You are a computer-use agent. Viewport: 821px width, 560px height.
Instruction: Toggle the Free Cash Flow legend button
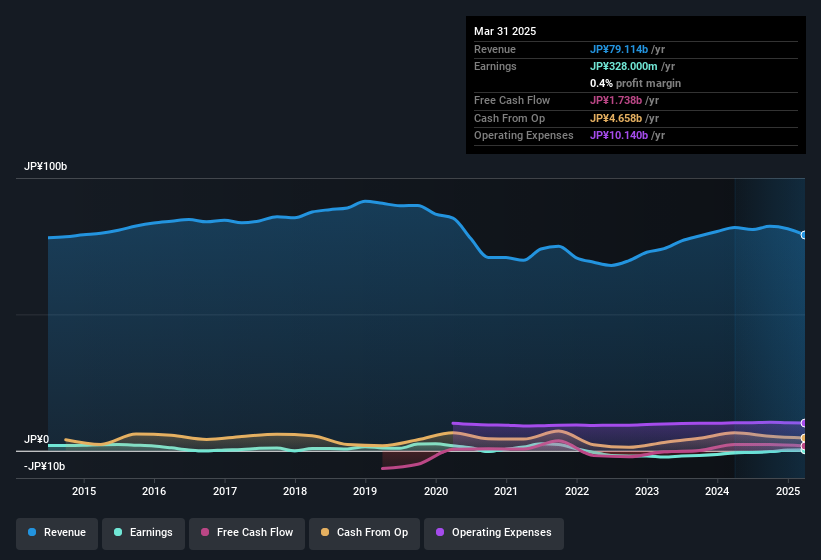coord(247,533)
